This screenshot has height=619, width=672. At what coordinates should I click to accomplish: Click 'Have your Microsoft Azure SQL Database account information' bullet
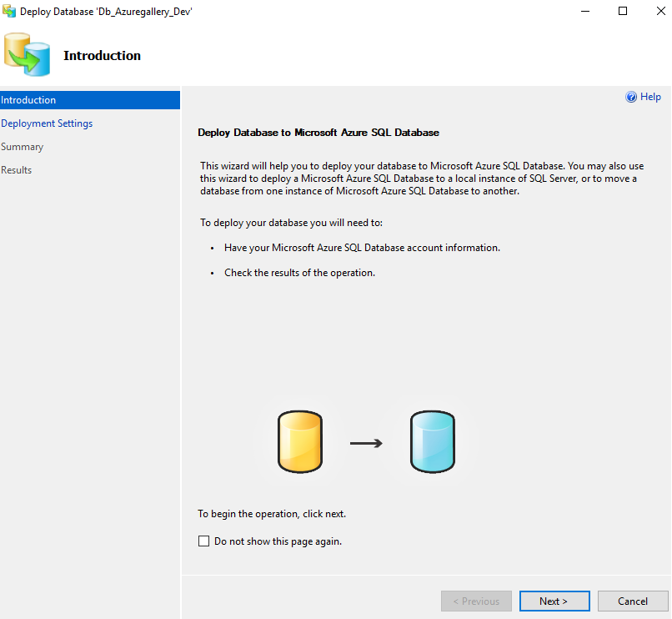pos(362,248)
